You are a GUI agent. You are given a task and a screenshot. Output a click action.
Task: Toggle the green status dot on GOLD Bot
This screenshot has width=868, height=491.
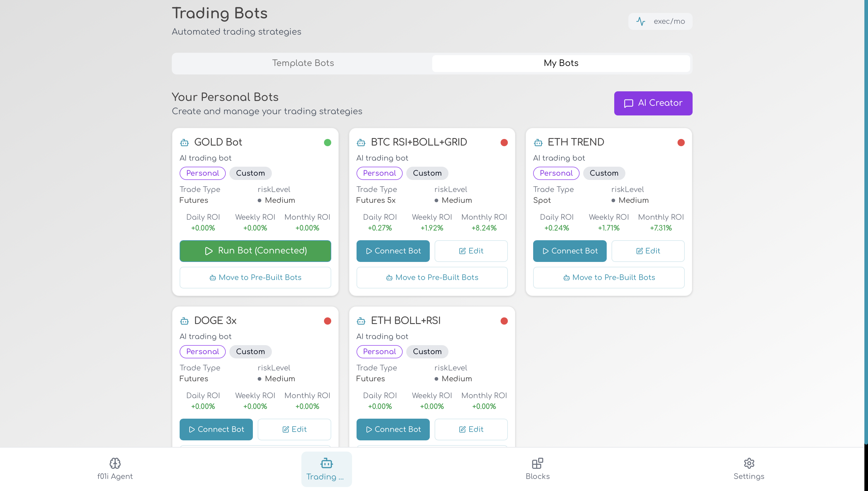(x=327, y=142)
